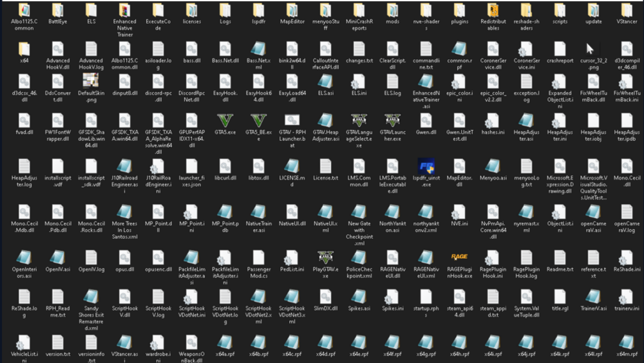Viewport: 644px width, 363px height.
Task: Select the Menyoo.asi file
Action: (x=493, y=166)
